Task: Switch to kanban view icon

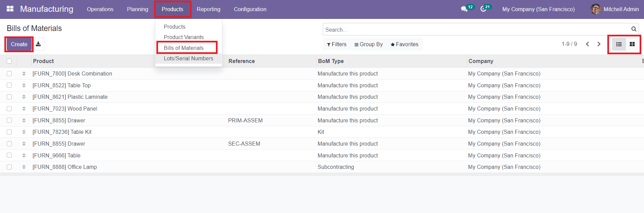Action: point(632,44)
